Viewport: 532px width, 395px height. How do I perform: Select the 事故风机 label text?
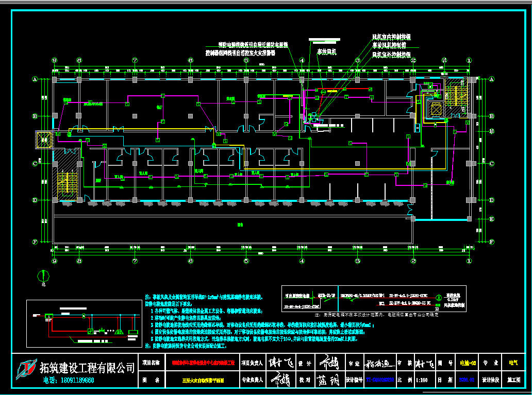(326, 52)
